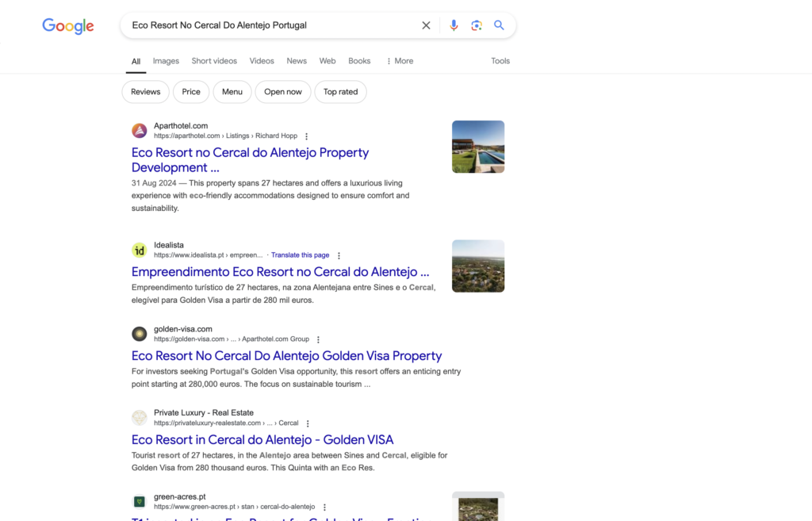The image size is (812, 521).
Task: Click the privateluxury-realestate.com Cercal URL
Action: 226,423
